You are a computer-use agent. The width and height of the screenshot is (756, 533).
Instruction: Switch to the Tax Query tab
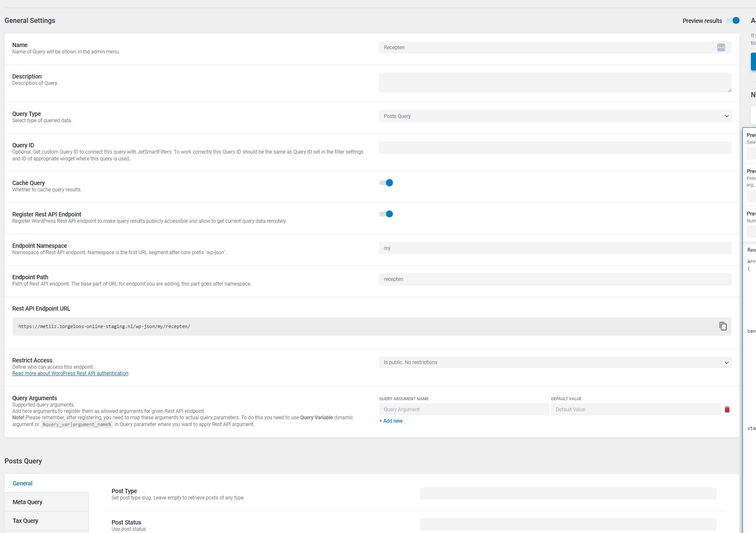[x=25, y=521]
